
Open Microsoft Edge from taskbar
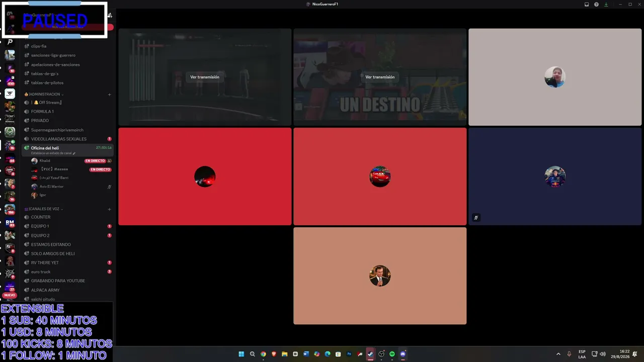tap(328, 354)
